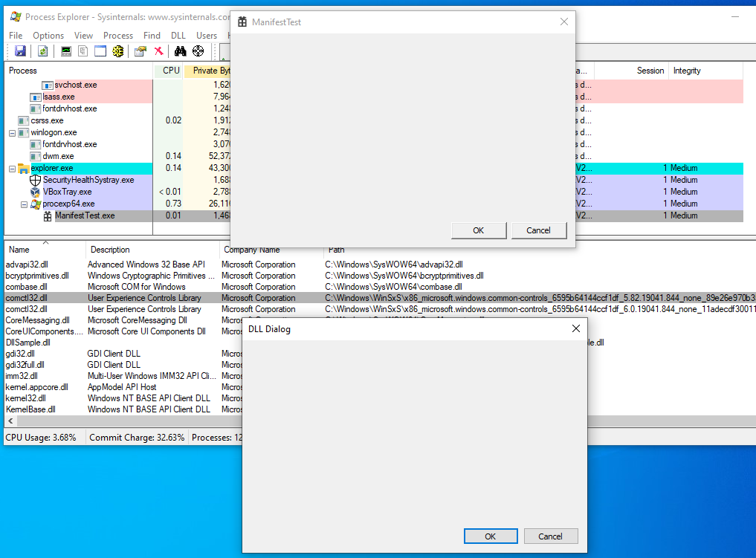Select the CoreMessaging.dll row
The image size is (756, 558).
[123, 320]
